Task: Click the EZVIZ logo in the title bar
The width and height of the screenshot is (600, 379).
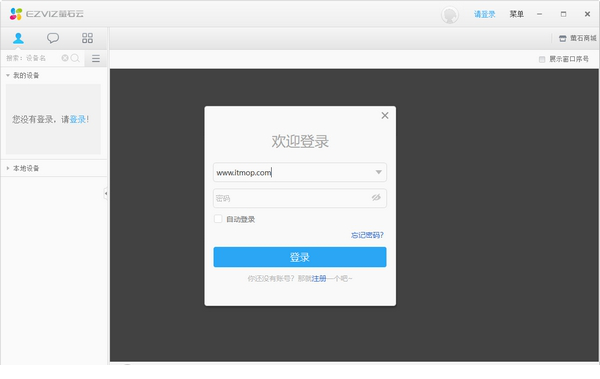Action: 46,14
